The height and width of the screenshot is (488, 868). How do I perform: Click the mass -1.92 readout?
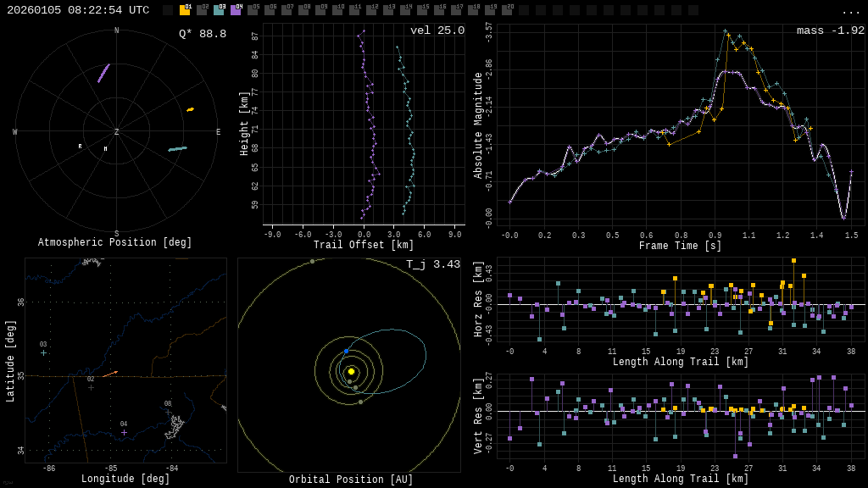point(830,30)
